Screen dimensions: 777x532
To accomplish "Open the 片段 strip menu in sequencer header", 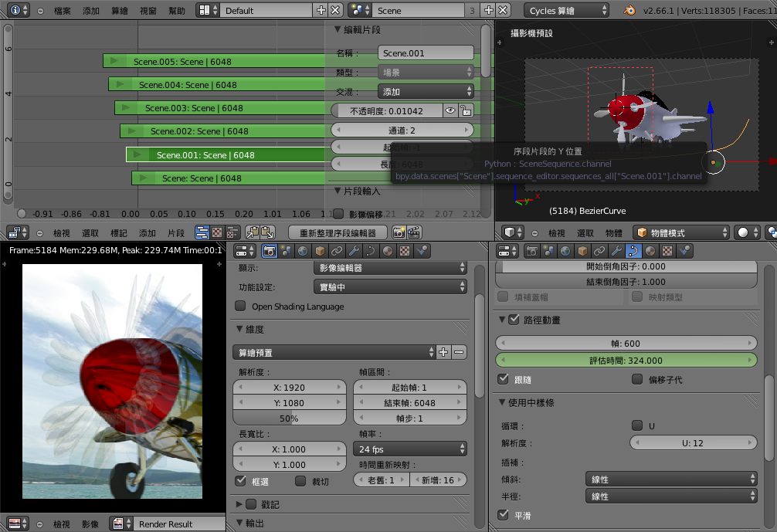I will [x=176, y=233].
